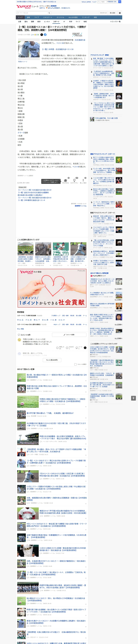138x644 pixels.
Task: Open the みんなの意見 navigation tab
Action: [73, 17]
